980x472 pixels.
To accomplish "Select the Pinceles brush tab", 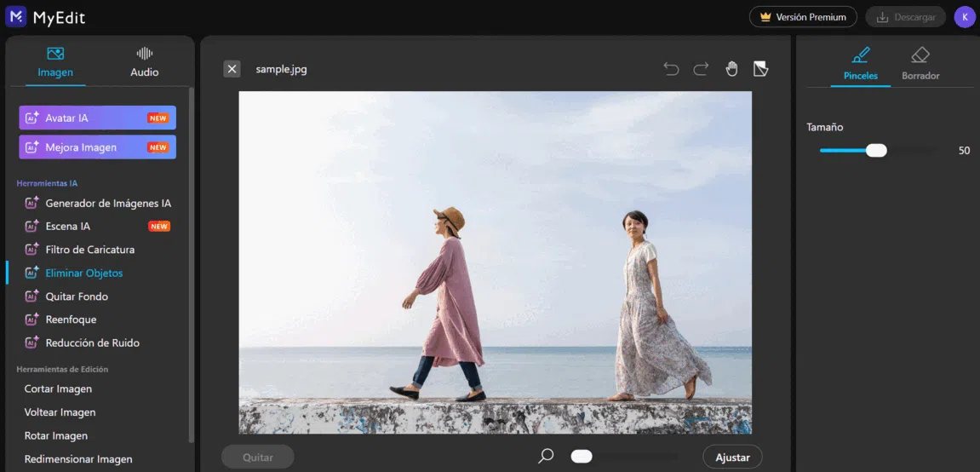I will [x=861, y=64].
